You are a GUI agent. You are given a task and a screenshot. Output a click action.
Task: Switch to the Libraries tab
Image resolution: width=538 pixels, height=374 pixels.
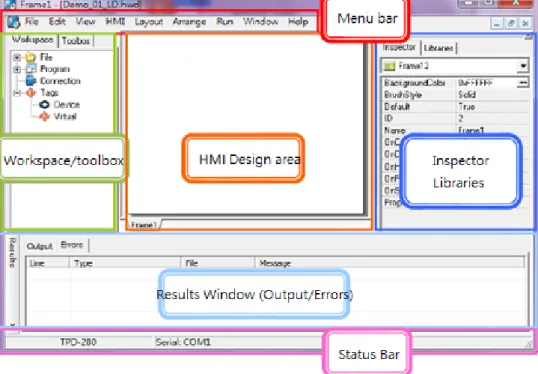pyautogui.click(x=438, y=48)
